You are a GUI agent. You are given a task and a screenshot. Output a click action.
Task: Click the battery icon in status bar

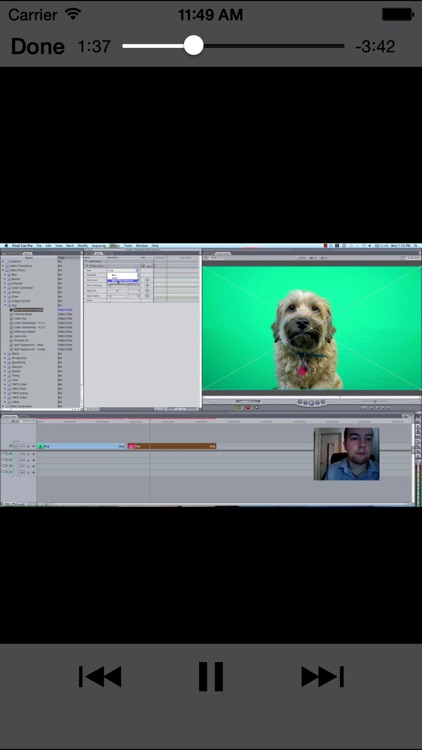point(398,14)
